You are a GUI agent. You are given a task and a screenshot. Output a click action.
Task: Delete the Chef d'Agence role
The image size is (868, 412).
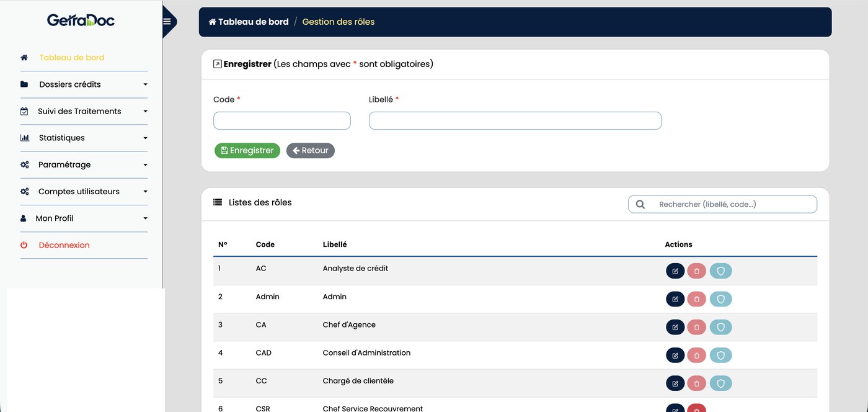(696, 327)
